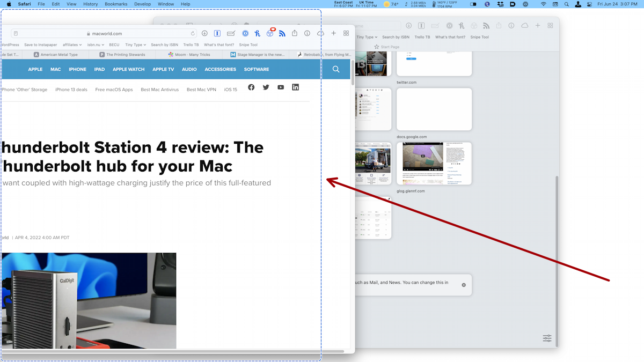Open the tab overview grid icon
Viewport: 644px width, 362px height.
click(x=346, y=33)
